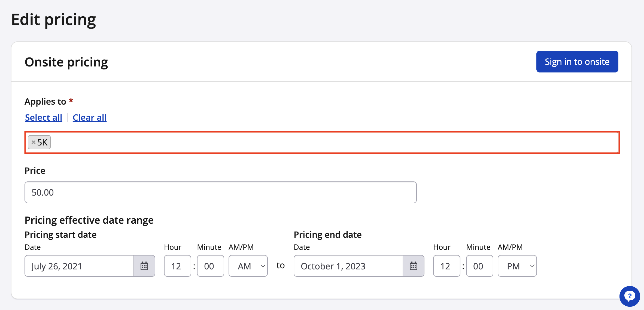Viewport: 644px width, 310px height.
Task: Open the pricing start date calendar picker
Action: coord(144,266)
